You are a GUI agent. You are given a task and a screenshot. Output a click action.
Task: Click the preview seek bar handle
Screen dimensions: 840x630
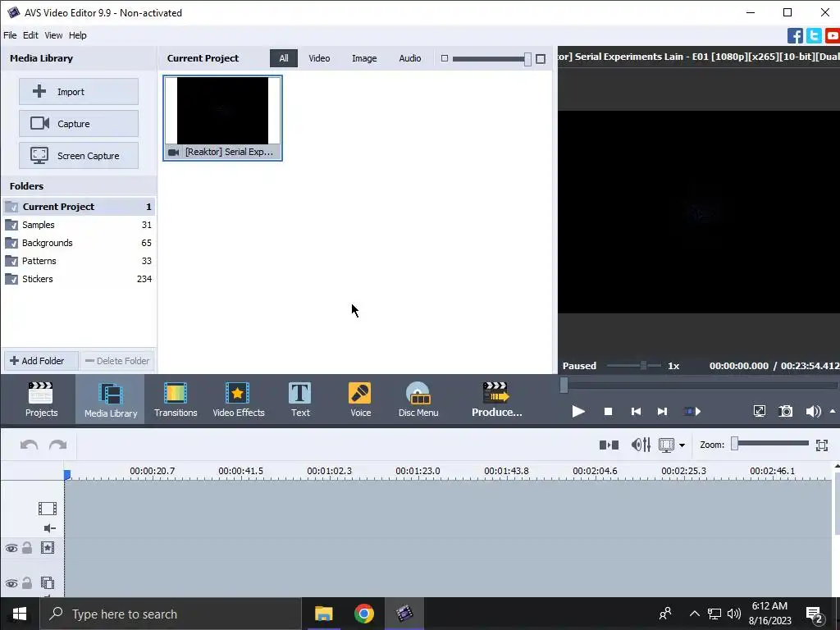(x=564, y=386)
